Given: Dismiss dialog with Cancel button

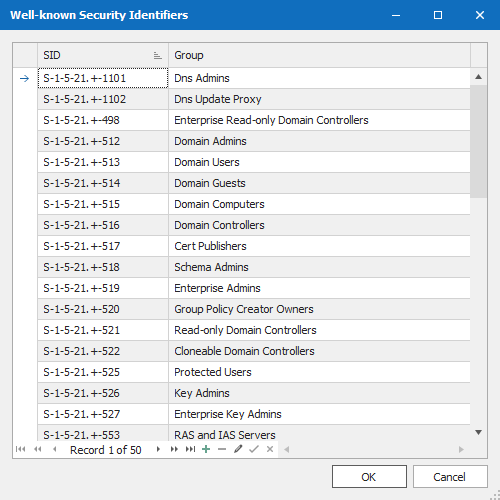Looking at the screenshot, I should click(x=450, y=477).
